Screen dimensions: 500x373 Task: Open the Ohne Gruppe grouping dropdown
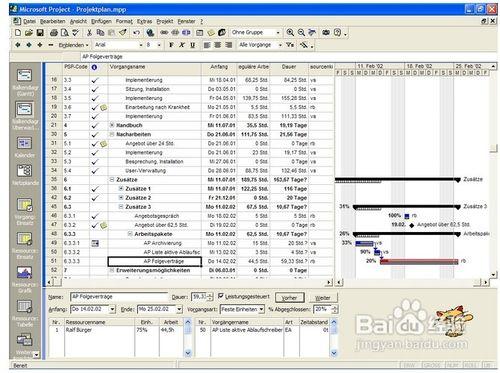[x=278, y=33]
